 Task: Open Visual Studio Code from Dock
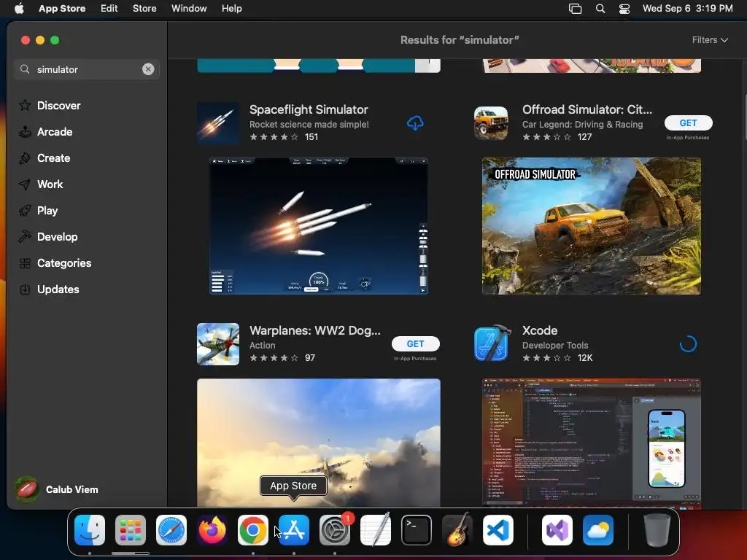pyautogui.click(x=498, y=530)
